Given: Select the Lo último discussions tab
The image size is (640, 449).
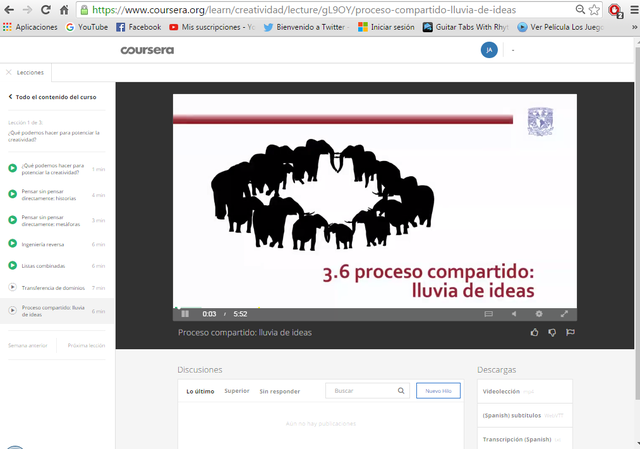Looking at the screenshot, I should coord(200,391).
